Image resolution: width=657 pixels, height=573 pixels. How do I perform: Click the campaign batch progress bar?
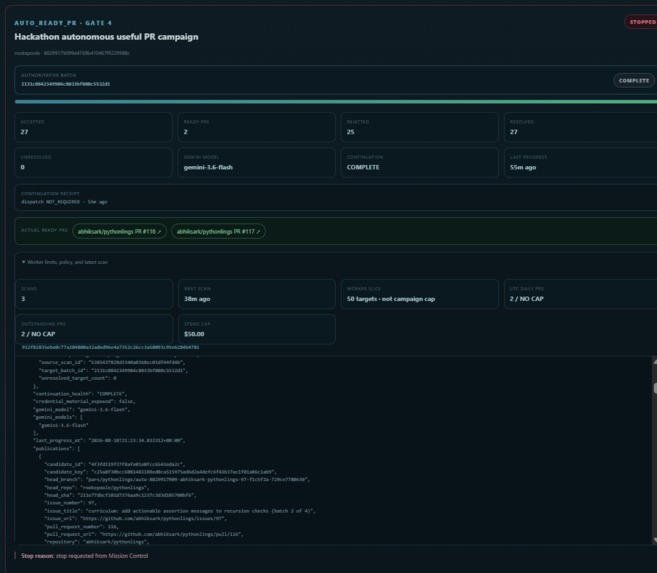point(336,102)
